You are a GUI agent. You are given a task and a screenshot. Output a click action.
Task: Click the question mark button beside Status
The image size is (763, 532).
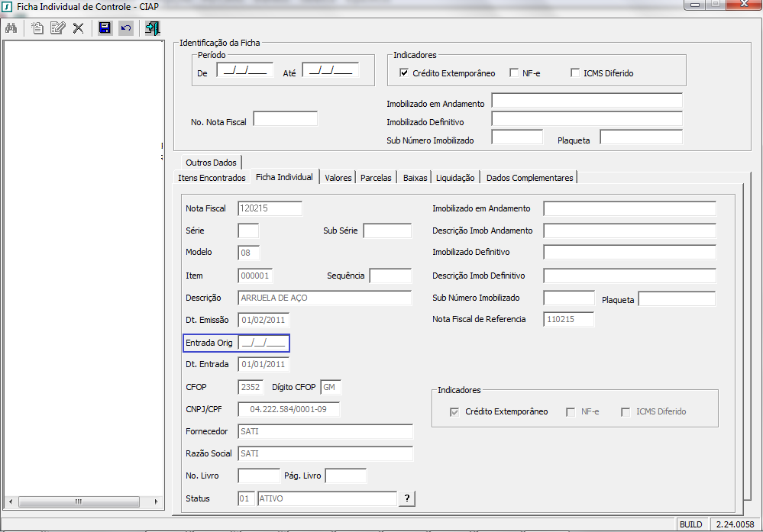(407, 498)
